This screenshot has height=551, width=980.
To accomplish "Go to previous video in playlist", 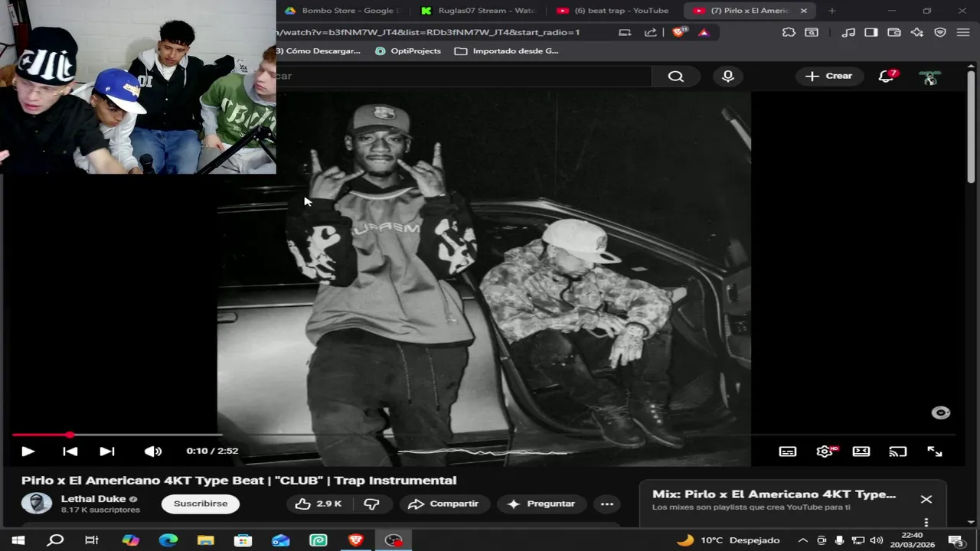I will point(70,452).
